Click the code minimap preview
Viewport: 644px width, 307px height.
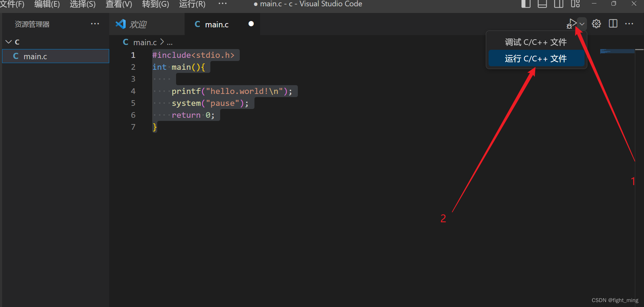coord(617,51)
